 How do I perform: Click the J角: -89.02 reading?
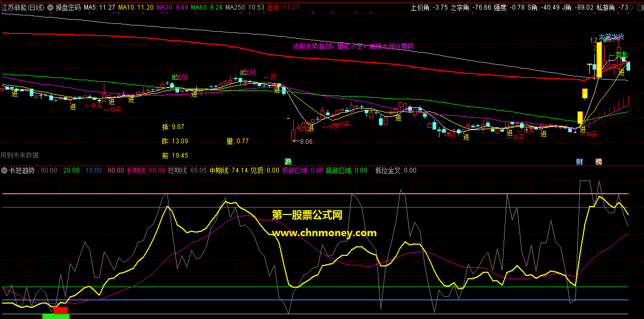578,7
